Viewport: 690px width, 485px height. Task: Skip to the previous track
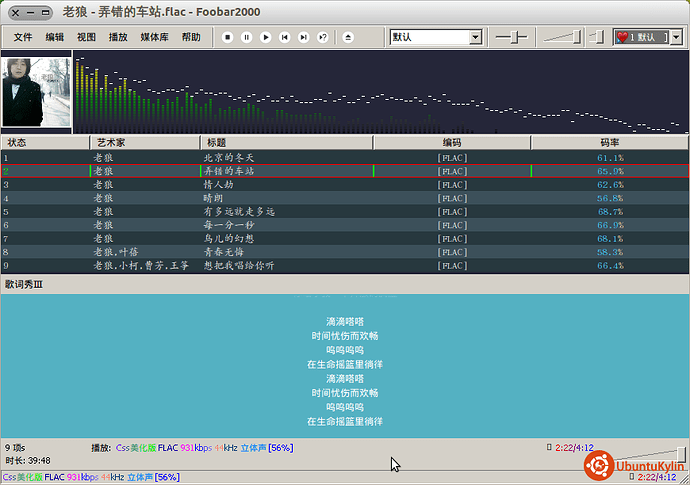point(285,37)
